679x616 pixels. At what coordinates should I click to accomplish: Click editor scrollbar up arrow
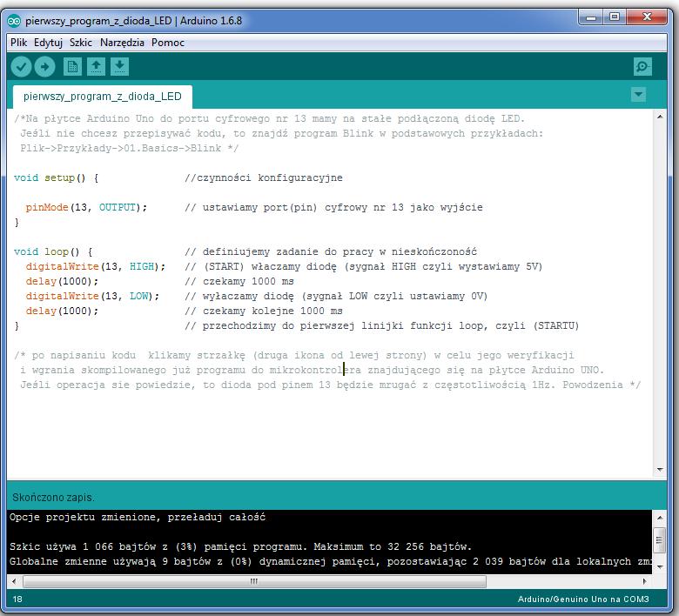tap(660, 116)
